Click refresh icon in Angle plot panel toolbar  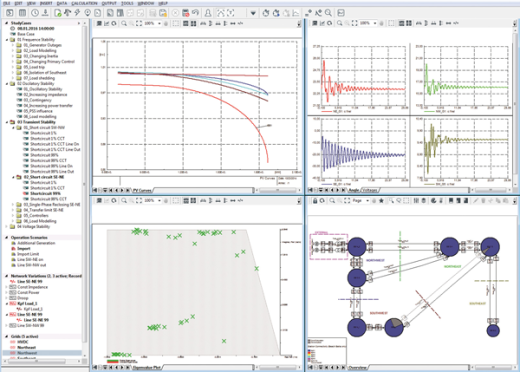pyautogui.click(x=330, y=23)
